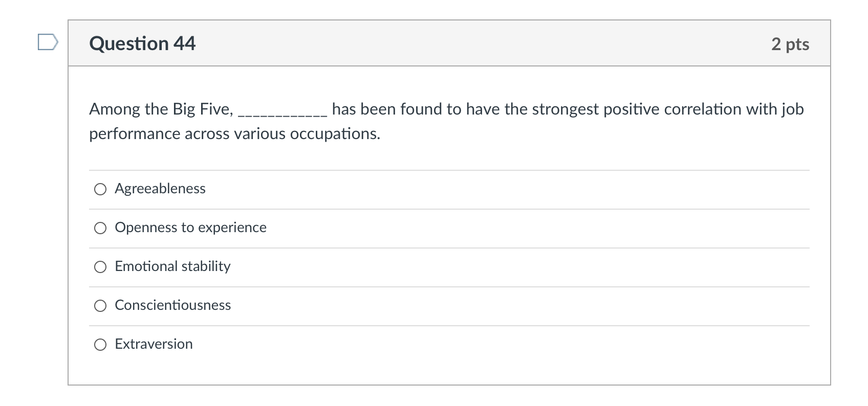Click the Conscientiousness answer label
Image resolution: width=868 pixels, height=406 pixels.
173,305
